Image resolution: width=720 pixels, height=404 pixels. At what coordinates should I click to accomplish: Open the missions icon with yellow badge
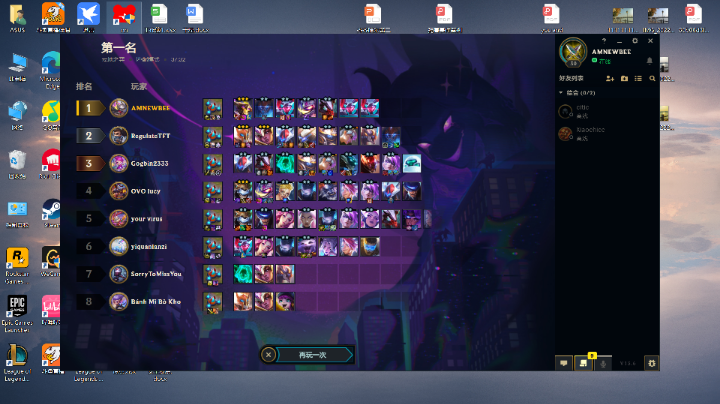[583, 363]
